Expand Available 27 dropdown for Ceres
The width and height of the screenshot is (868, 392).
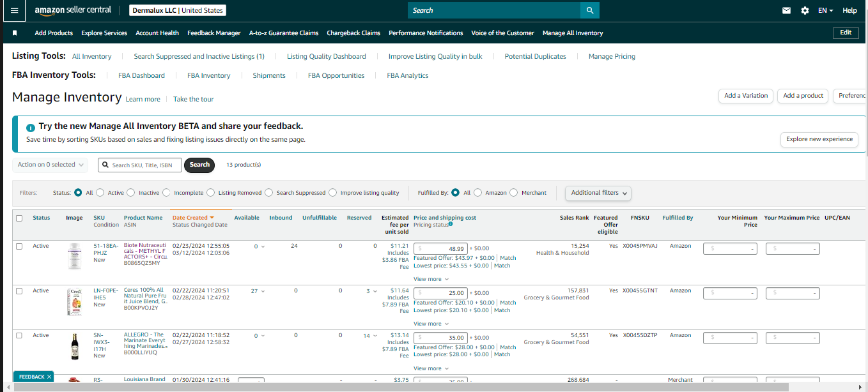(x=257, y=291)
